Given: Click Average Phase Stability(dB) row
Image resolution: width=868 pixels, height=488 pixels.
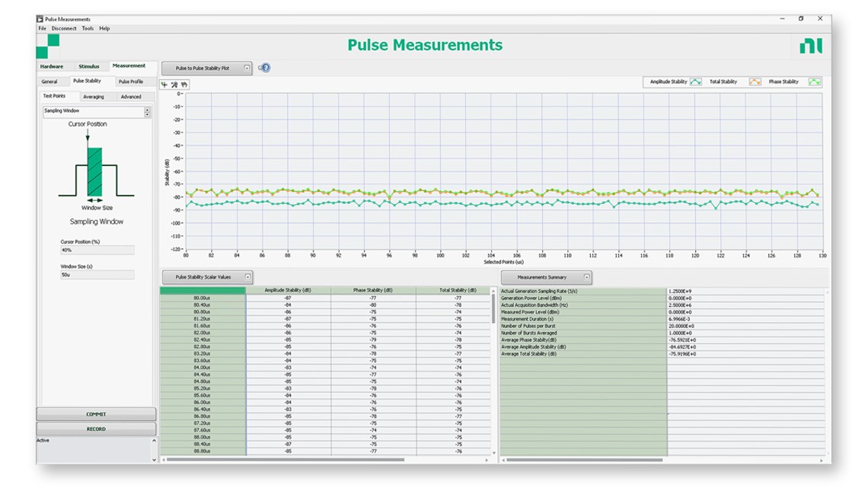Looking at the screenshot, I should [583, 340].
